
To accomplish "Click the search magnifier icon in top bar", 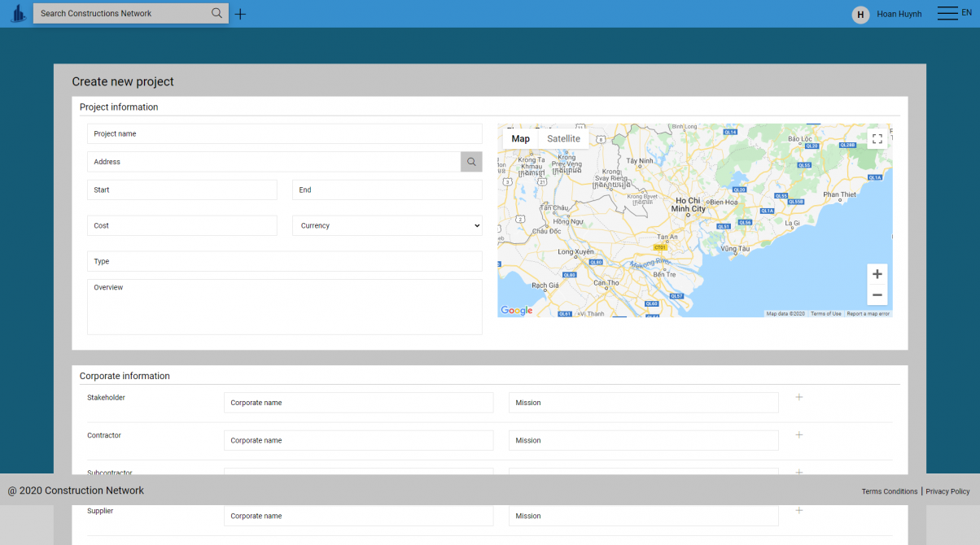I will coord(217,13).
